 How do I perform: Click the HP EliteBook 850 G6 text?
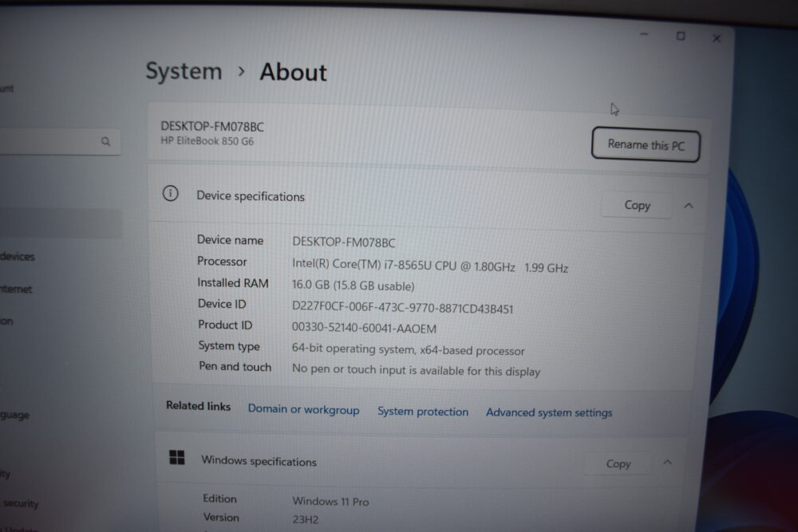(207, 141)
